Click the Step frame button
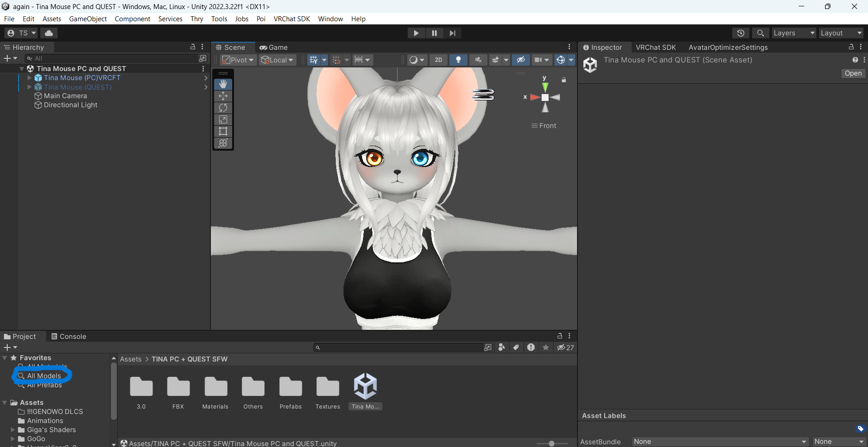Screen dimensions: 868x447 453,33
